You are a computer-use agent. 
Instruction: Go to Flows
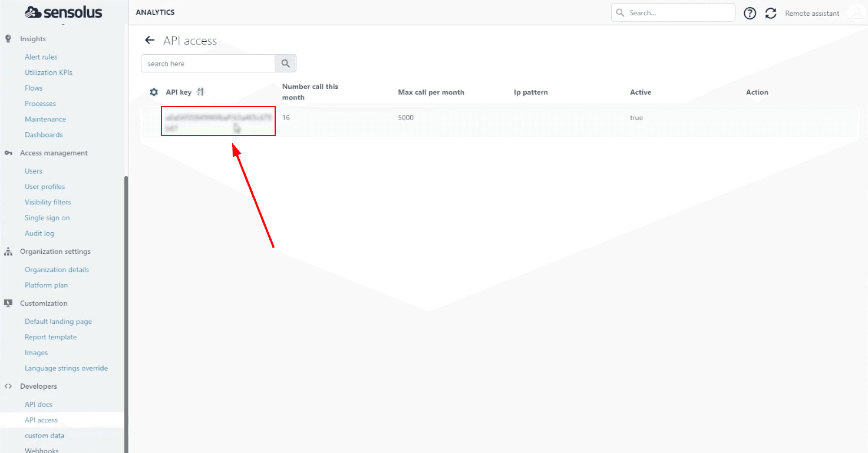click(x=34, y=88)
